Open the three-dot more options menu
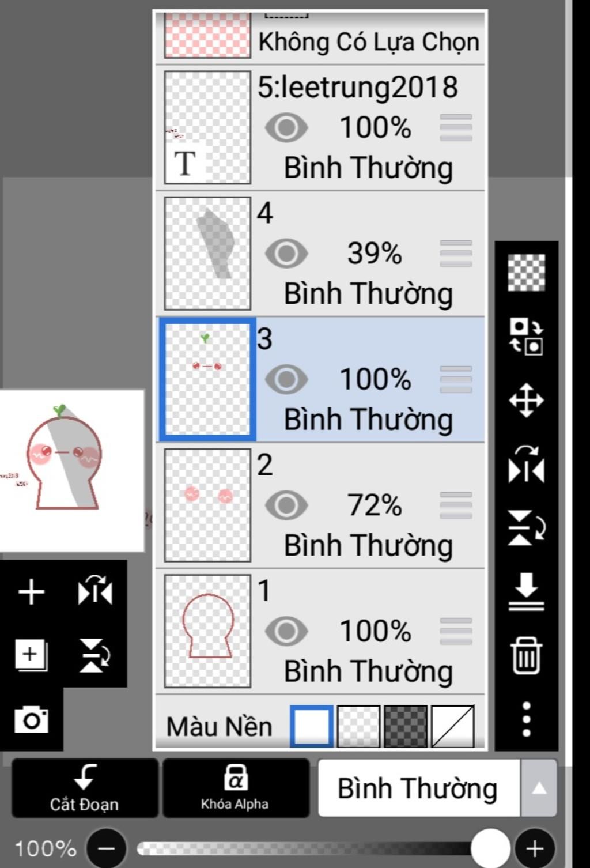The height and width of the screenshot is (868, 590). (526, 719)
